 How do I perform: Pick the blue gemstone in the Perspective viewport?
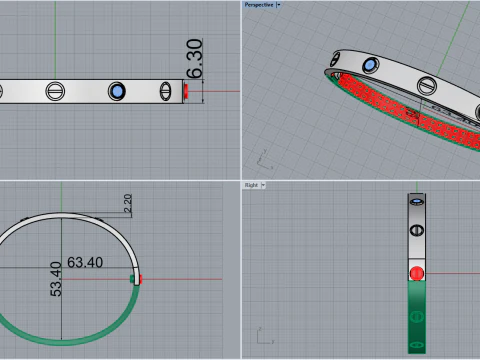coord(370,65)
